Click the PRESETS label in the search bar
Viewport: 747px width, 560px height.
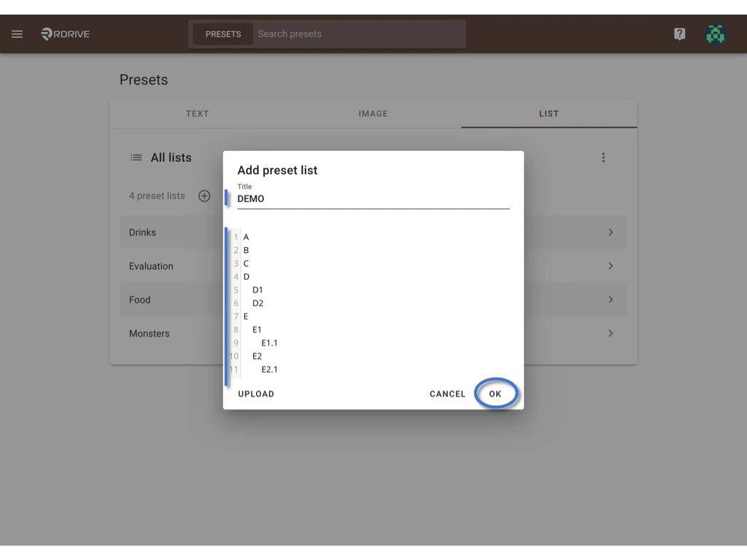pos(223,34)
